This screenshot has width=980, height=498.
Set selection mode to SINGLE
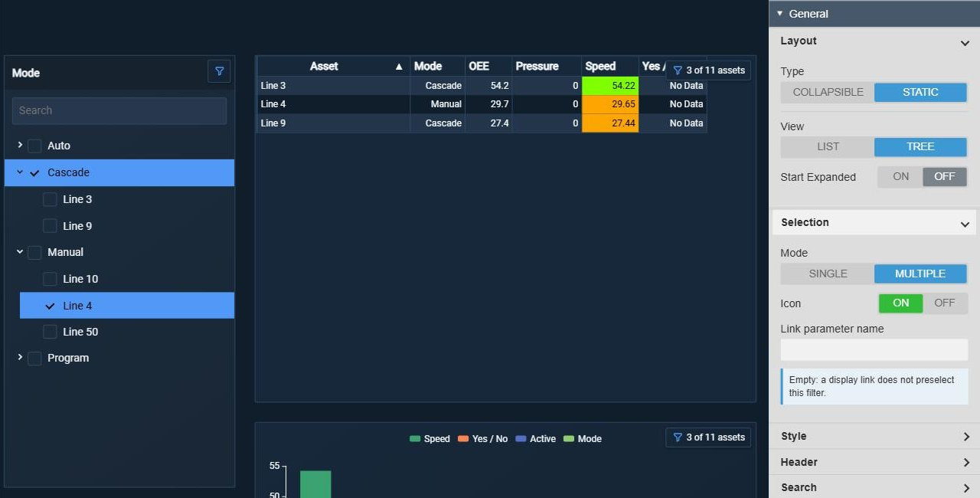click(x=828, y=274)
